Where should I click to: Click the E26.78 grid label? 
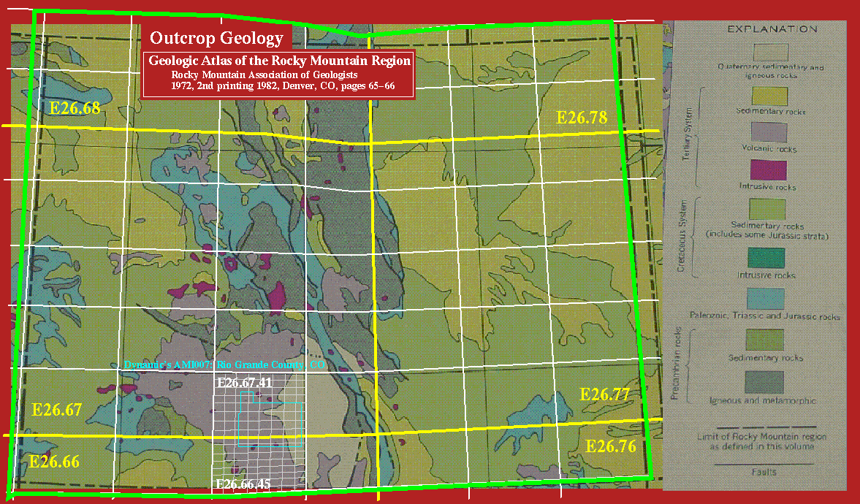click(x=582, y=117)
